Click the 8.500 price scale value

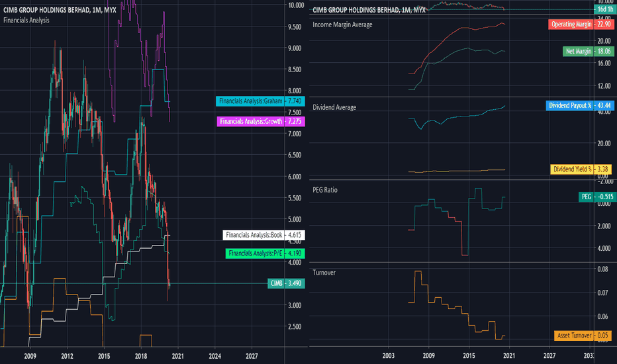tap(296, 69)
